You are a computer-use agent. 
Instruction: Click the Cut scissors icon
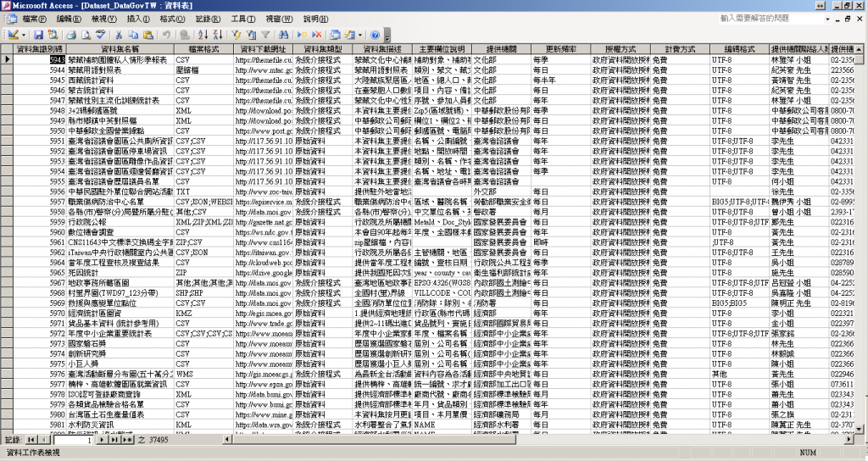(x=119, y=35)
